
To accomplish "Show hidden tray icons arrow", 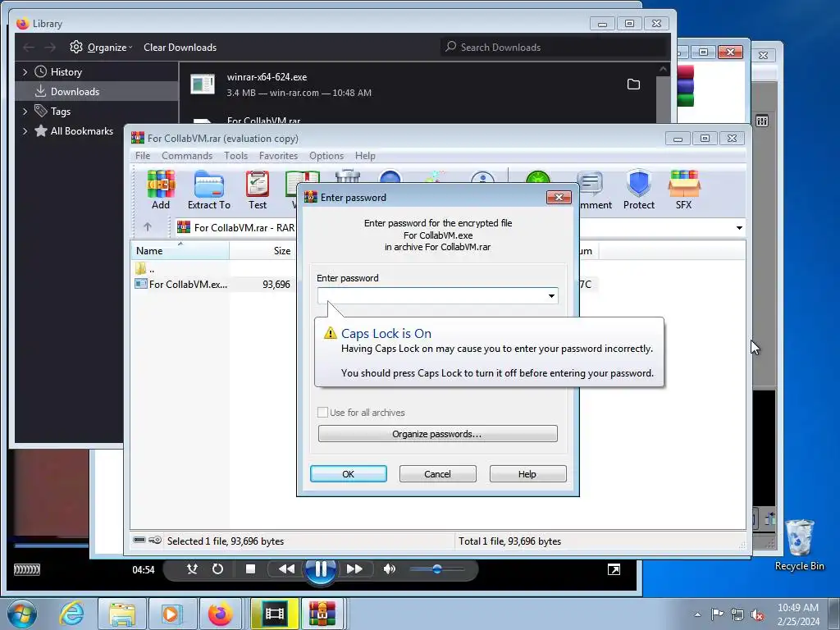I will point(697,614).
